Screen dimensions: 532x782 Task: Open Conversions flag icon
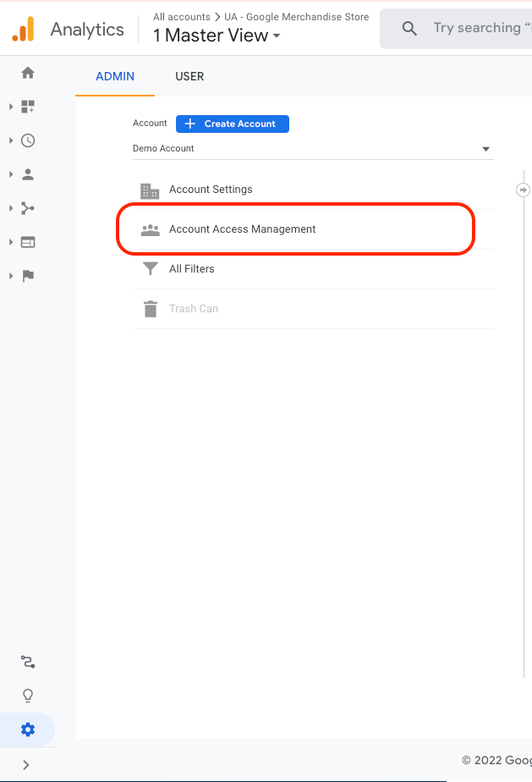click(28, 276)
